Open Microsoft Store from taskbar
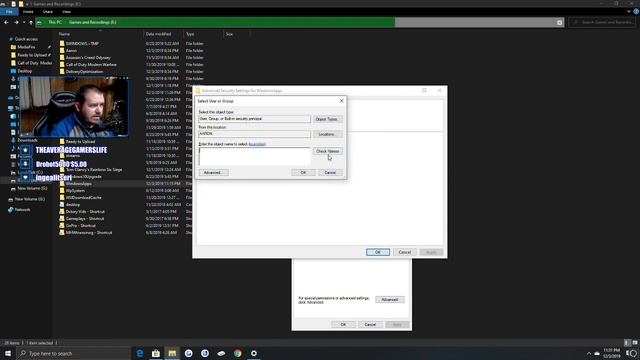This screenshot has width=640, height=360. 156,353
